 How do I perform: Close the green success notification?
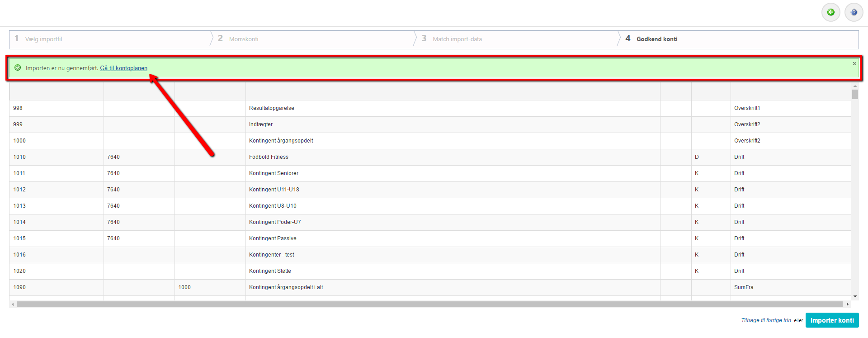[854, 64]
